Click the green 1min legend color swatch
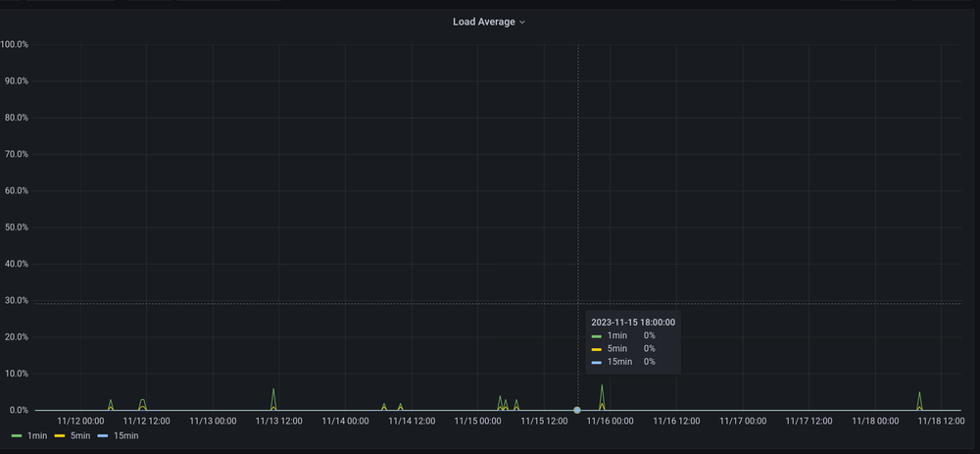980x454 pixels. point(17,436)
